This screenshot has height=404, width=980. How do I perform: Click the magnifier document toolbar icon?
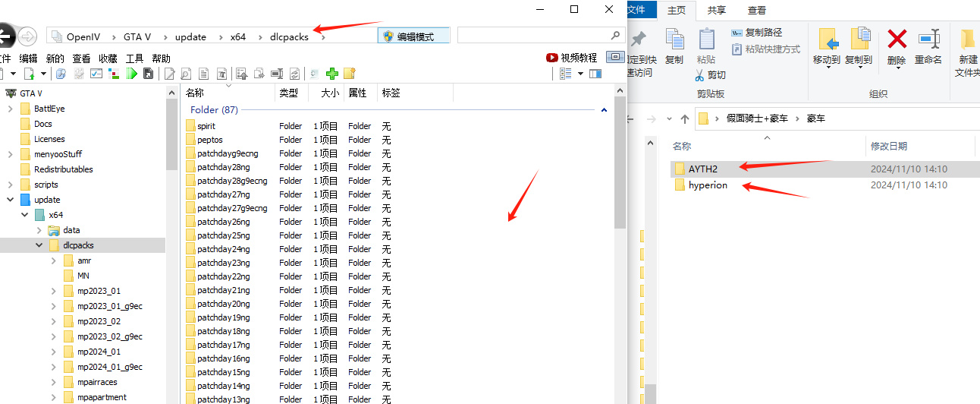185,74
